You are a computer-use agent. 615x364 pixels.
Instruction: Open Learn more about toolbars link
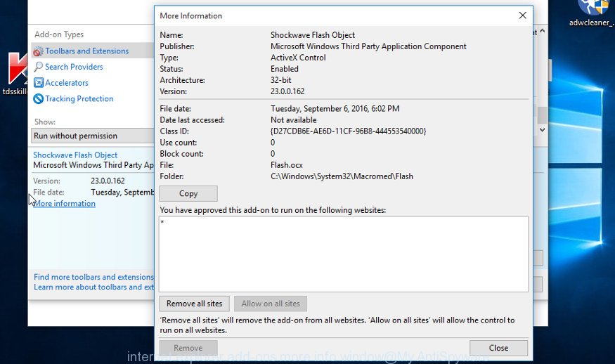pos(93,287)
